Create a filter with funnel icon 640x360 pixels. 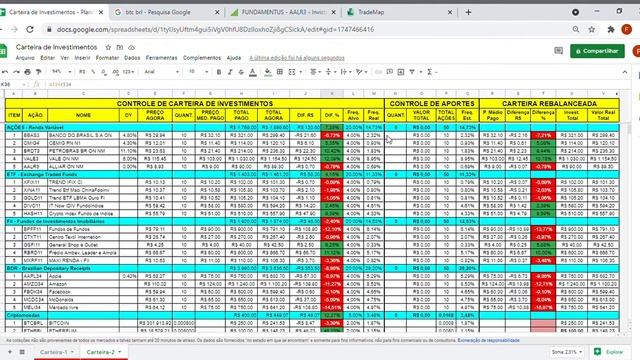(x=412, y=72)
